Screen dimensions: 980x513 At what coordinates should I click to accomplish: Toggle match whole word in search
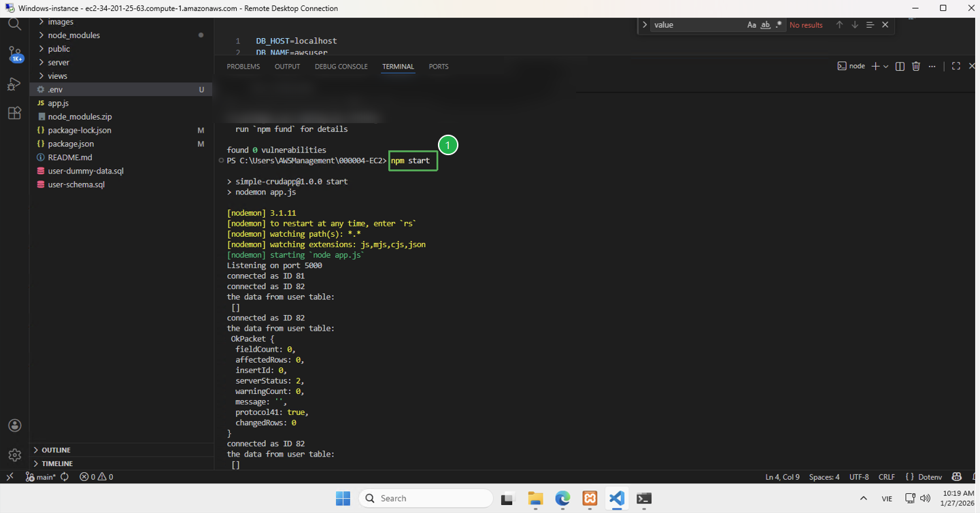[764, 24]
